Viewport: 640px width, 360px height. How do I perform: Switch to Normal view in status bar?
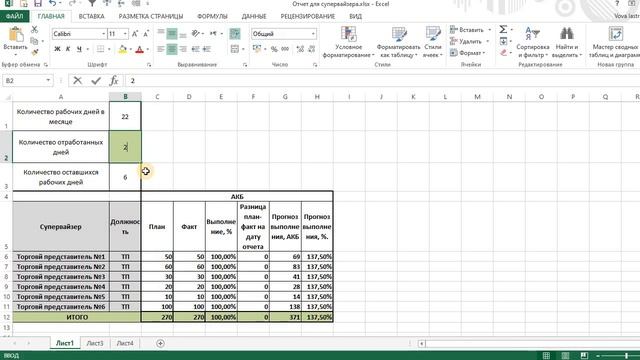[x=546, y=356]
